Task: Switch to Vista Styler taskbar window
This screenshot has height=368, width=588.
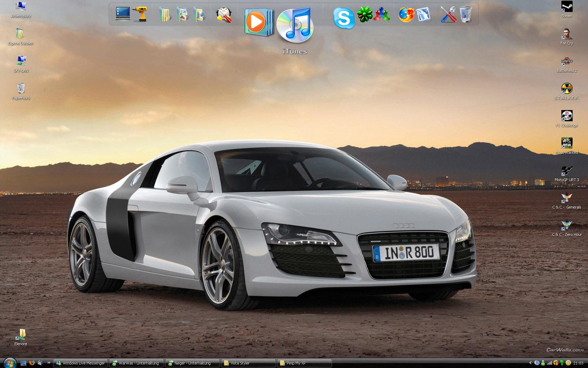Action: pyautogui.click(x=248, y=363)
